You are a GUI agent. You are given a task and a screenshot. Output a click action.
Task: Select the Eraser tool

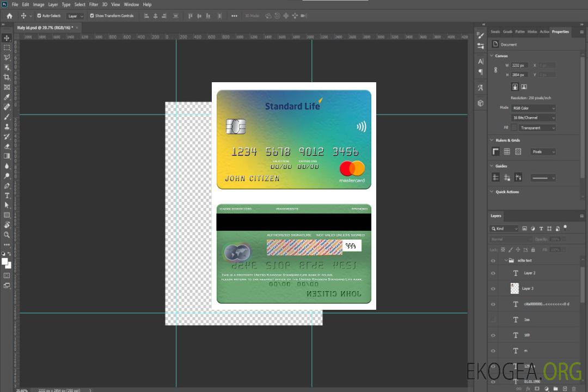[x=7, y=146]
